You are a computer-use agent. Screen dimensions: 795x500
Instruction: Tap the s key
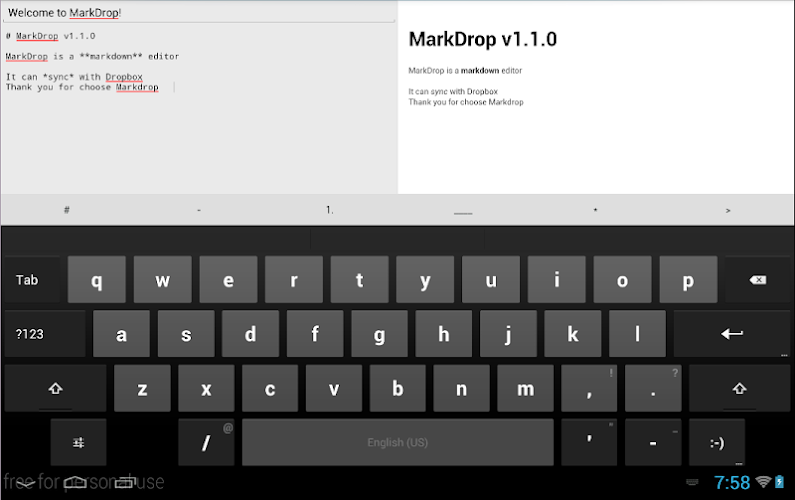coord(186,334)
